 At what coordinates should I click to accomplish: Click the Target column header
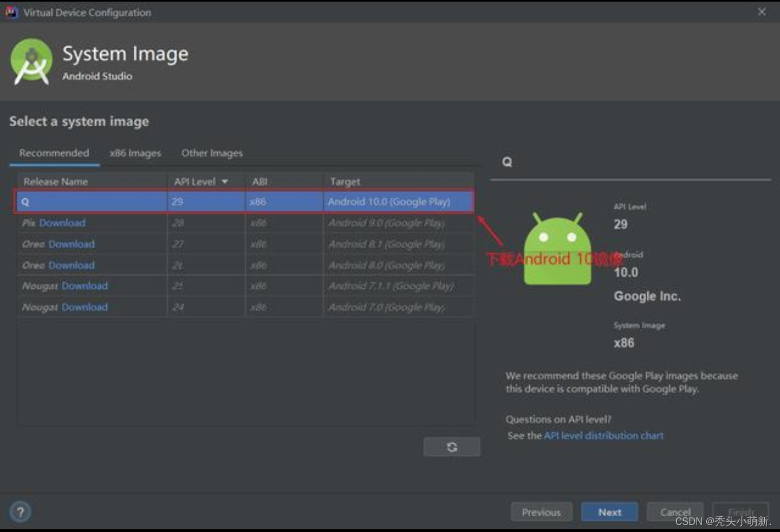click(x=399, y=181)
